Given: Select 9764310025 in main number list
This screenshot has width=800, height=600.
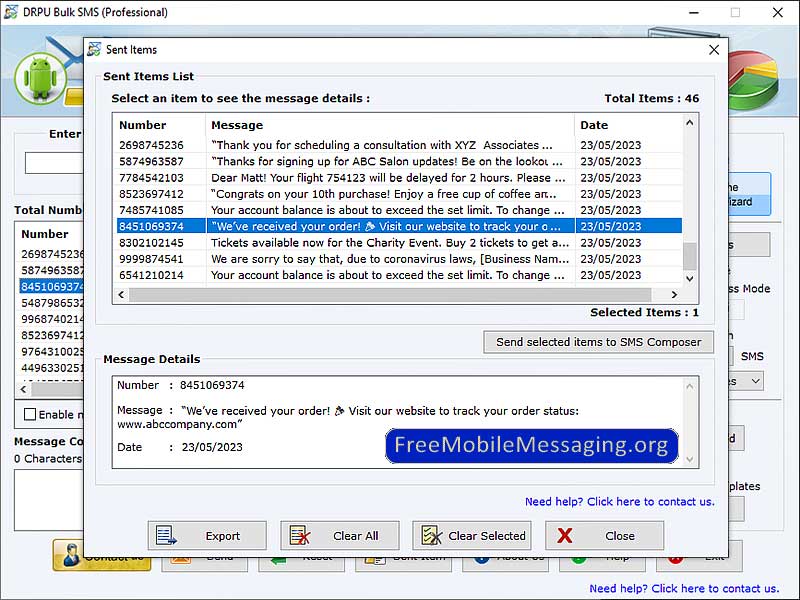Looking at the screenshot, I should point(52,352).
